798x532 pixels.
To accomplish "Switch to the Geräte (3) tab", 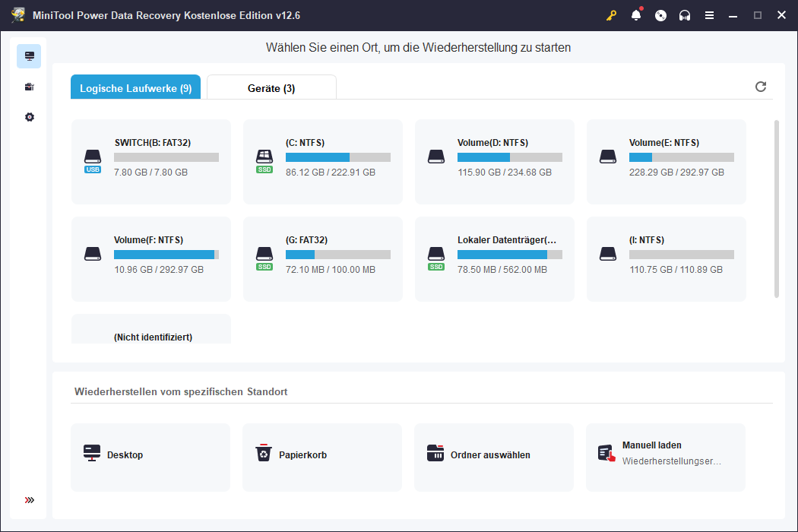I will pos(271,88).
